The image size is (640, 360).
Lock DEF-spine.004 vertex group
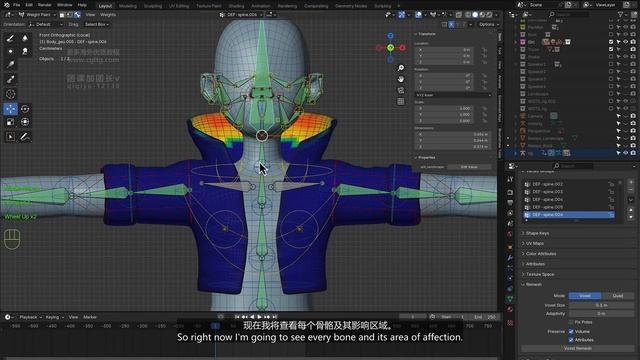(611, 200)
